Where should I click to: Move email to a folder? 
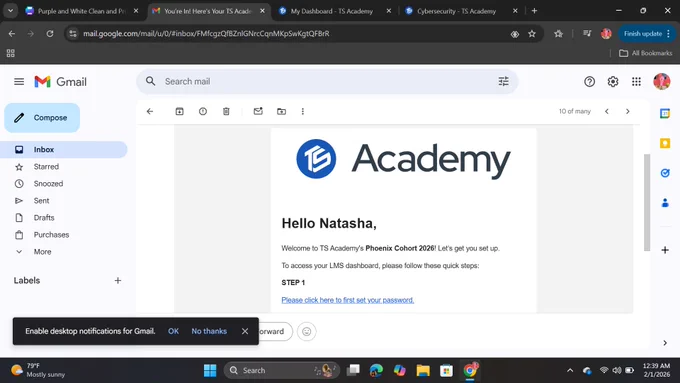pyautogui.click(x=281, y=111)
